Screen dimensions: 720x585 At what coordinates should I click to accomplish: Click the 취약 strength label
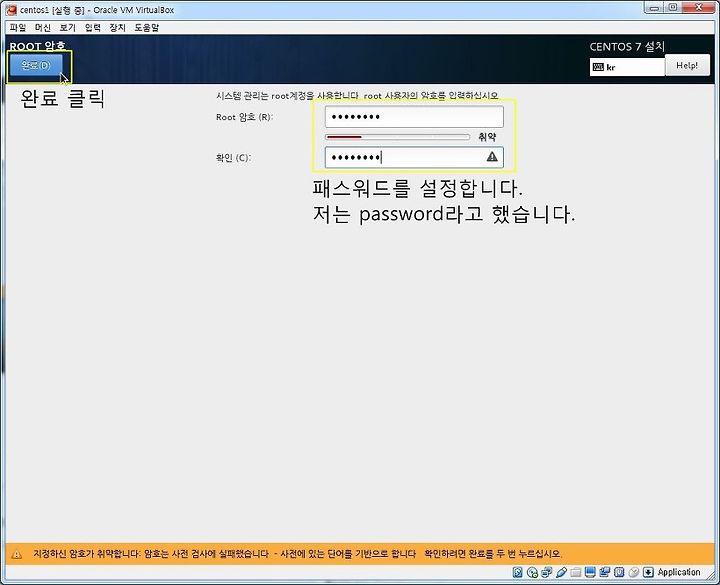coord(487,137)
